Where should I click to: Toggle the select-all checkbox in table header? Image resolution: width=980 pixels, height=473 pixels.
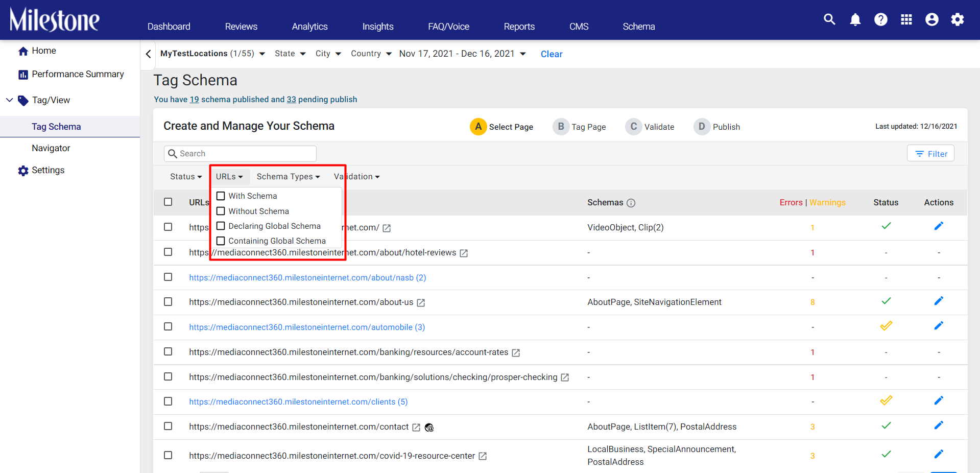[x=168, y=202]
